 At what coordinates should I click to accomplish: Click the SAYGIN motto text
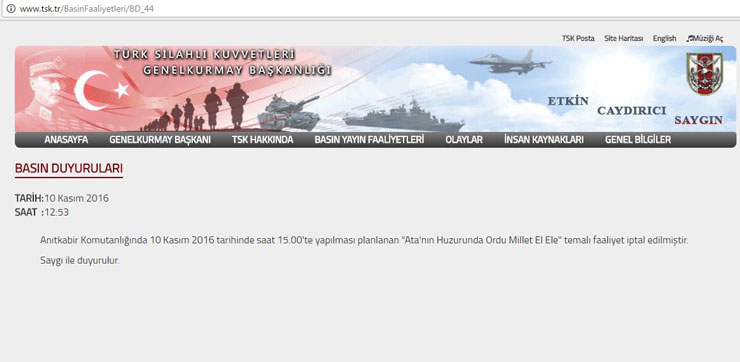point(698,120)
